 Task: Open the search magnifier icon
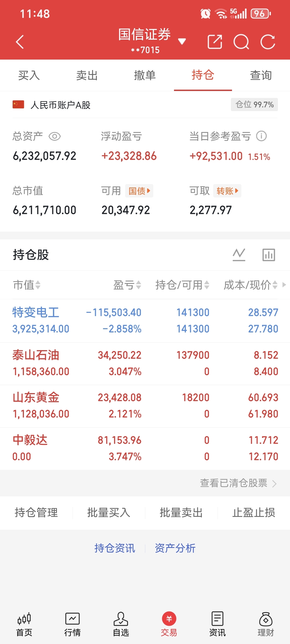(241, 42)
